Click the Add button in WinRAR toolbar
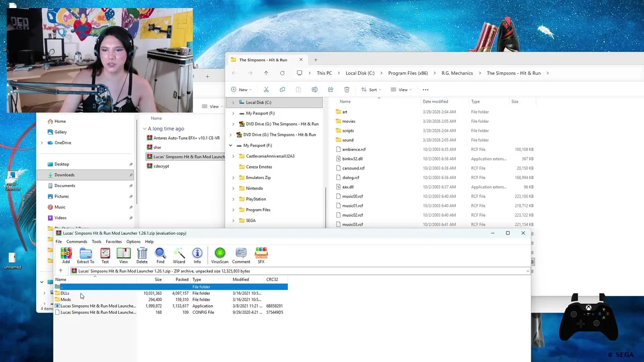Viewport: 644px width, 362px height. (66, 255)
